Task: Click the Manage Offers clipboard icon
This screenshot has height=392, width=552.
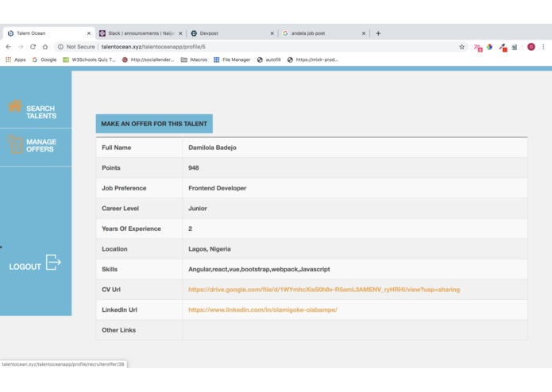Action: click(15, 144)
